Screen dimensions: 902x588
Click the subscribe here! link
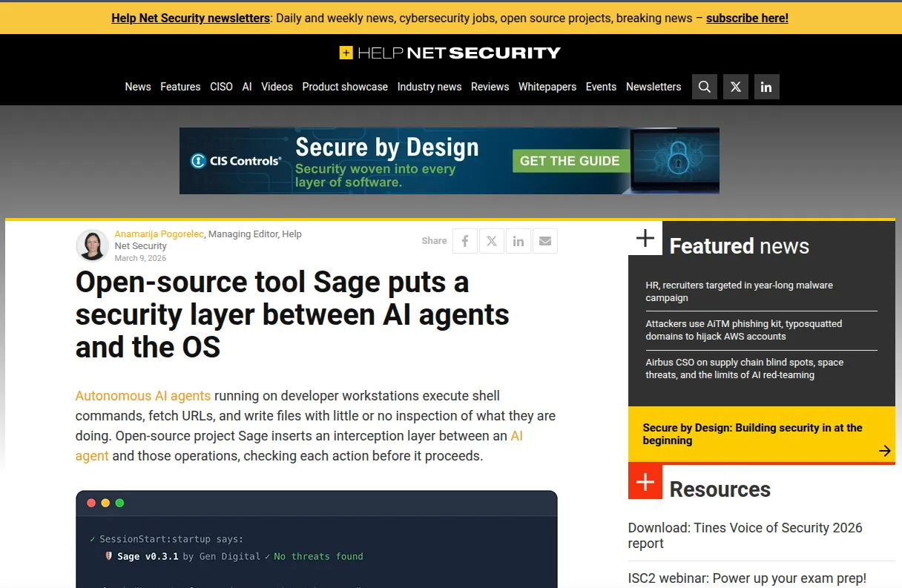point(747,18)
